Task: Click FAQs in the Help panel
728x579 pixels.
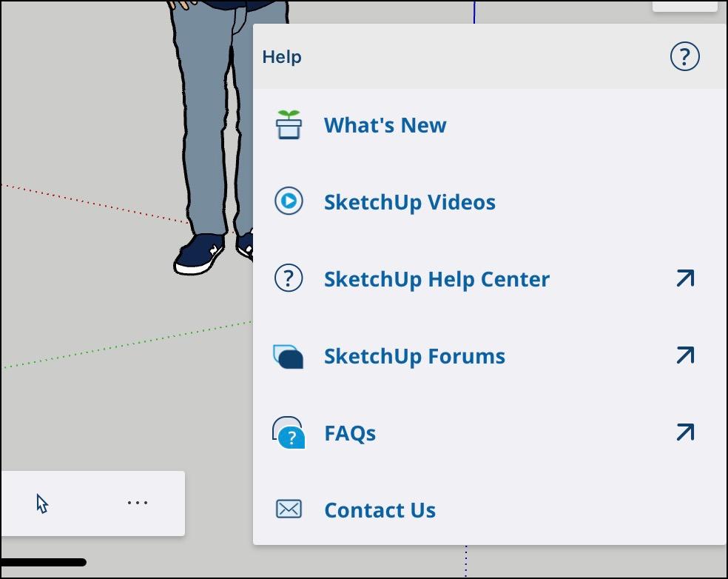Action: [348, 432]
